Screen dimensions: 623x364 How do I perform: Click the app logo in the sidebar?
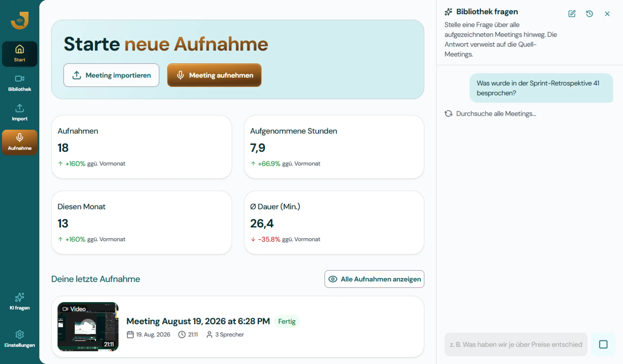point(19,20)
